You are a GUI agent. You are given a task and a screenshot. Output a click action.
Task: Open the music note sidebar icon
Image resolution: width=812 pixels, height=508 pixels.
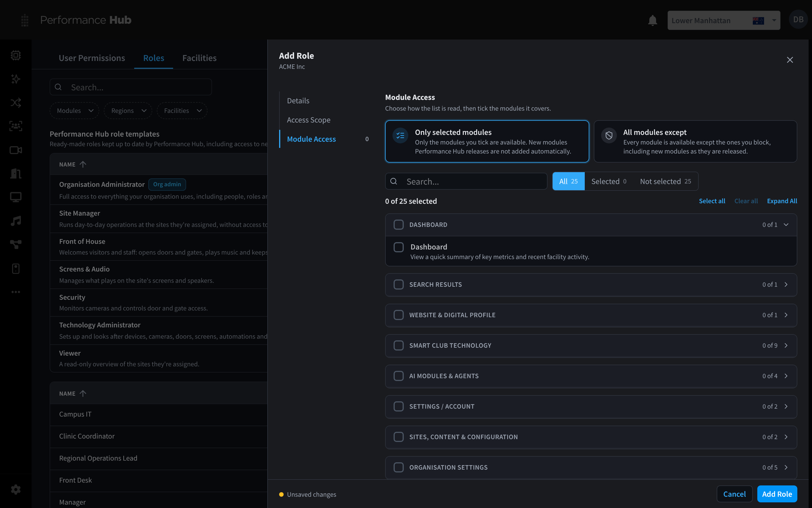pos(16,221)
